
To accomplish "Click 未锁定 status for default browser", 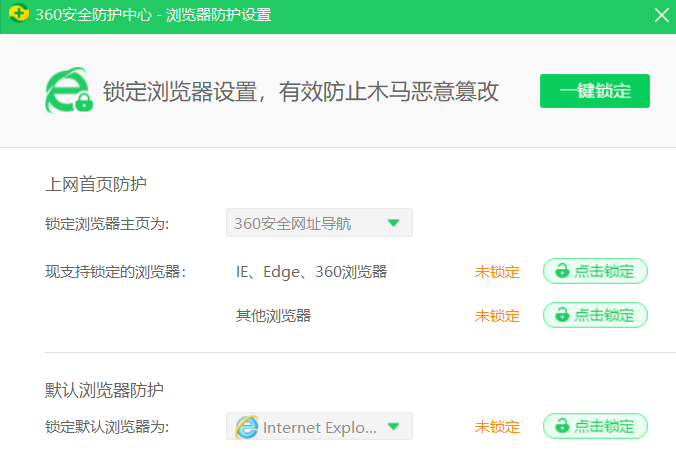I will pyautogui.click(x=497, y=427).
